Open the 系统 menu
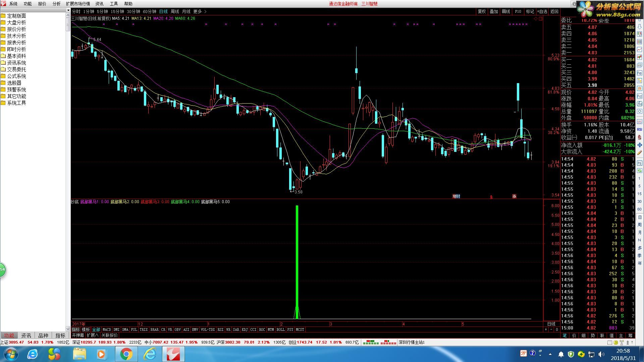This screenshot has width=644, height=362. pos(13,4)
